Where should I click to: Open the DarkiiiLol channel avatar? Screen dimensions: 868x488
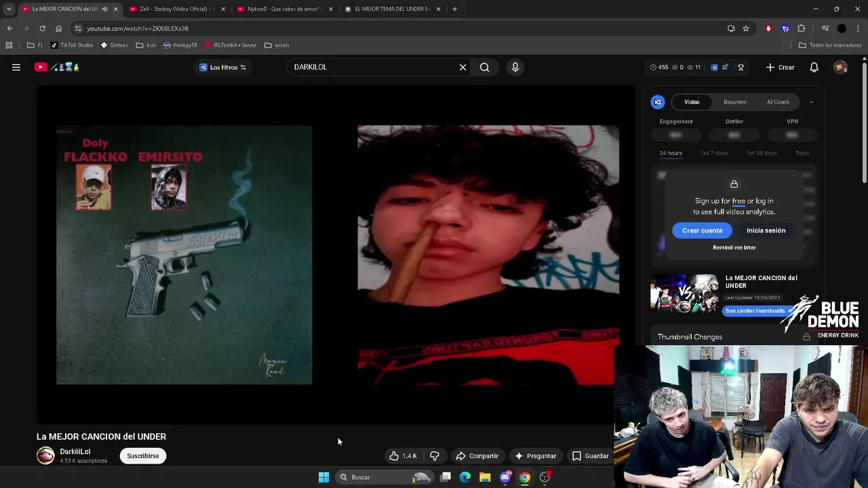pyautogui.click(x=45, y=455)
